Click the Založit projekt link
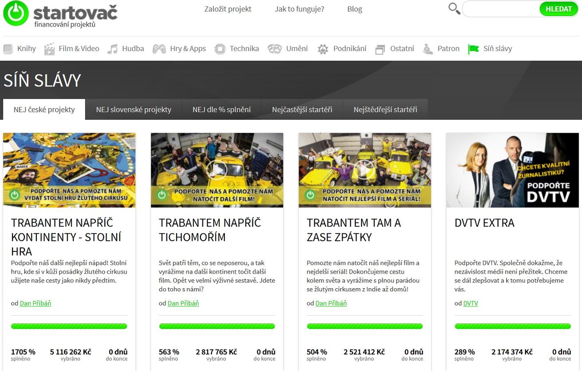The height and width of the screenshot is (392, 582). point(228,9)
